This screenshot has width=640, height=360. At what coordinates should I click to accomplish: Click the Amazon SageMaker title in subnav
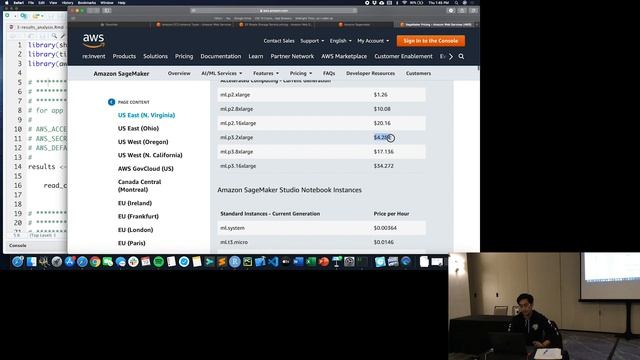click(121, 74)
